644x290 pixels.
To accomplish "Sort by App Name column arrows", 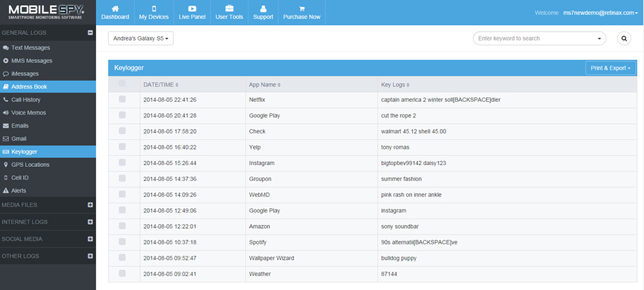I will pyautogui.click(x=279, y=85).
